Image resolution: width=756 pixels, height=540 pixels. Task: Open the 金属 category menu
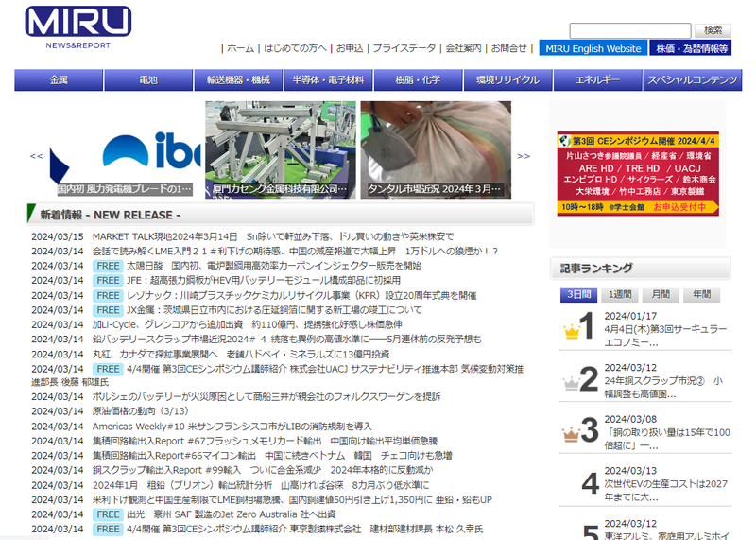tap(59, 80)
